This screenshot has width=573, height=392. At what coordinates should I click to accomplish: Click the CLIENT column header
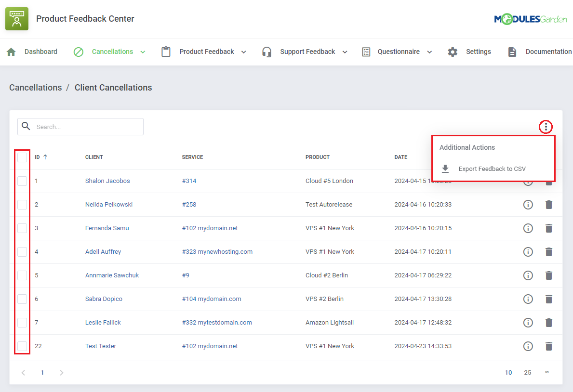tap(94, 157)
